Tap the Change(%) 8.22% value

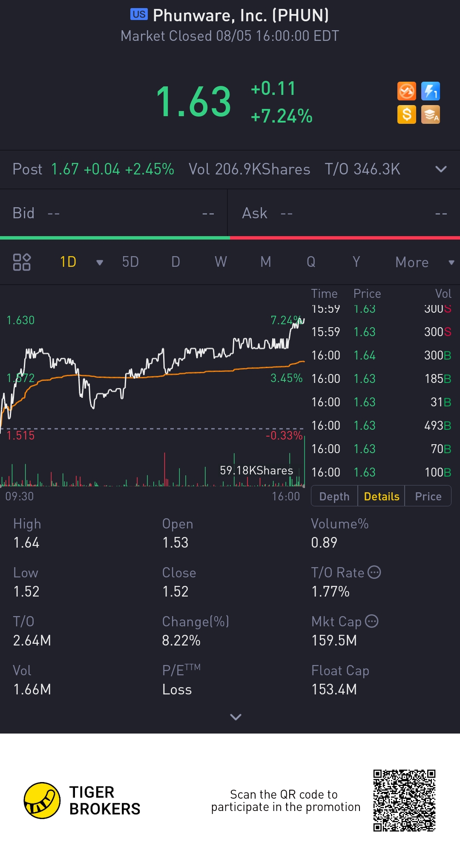181,640
